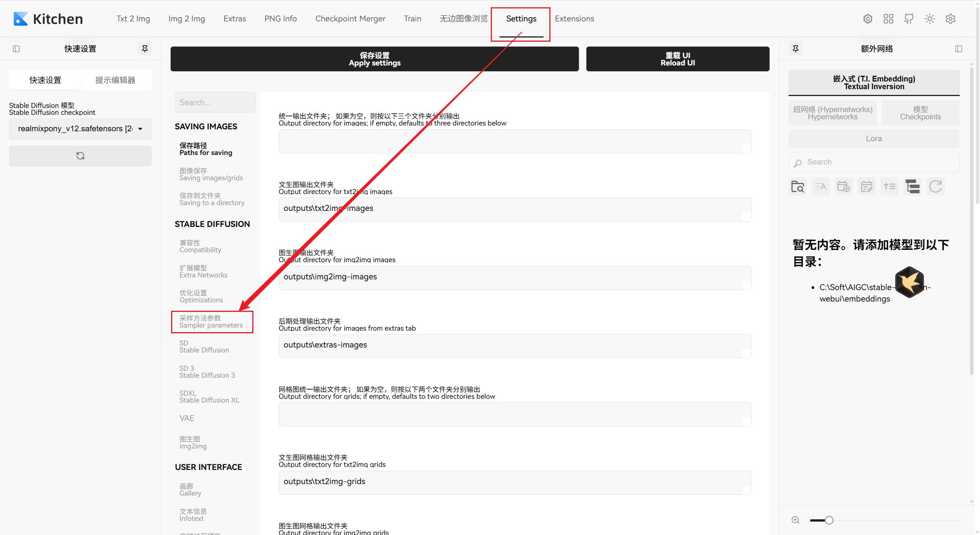Screen dimensions: 980x535
Task: Open the GitHub icon in top bar
Action: click(x=909, y=19)
